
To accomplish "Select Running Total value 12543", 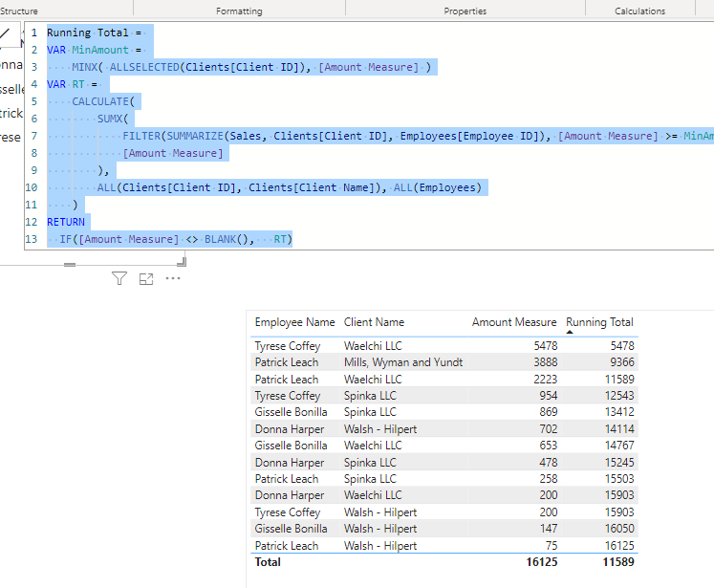I will 619,396.
